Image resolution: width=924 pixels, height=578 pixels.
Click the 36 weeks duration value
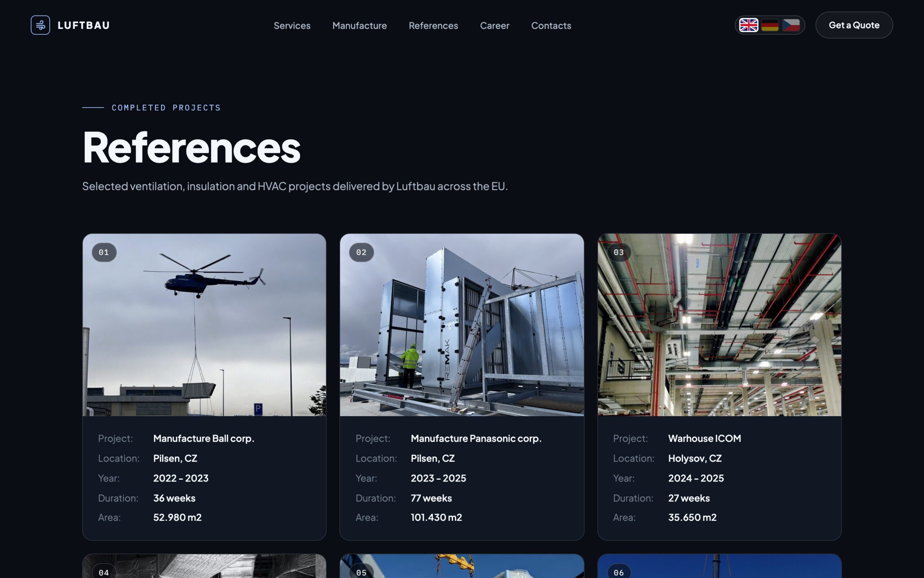pyautogui.click(x=174, y=498)
